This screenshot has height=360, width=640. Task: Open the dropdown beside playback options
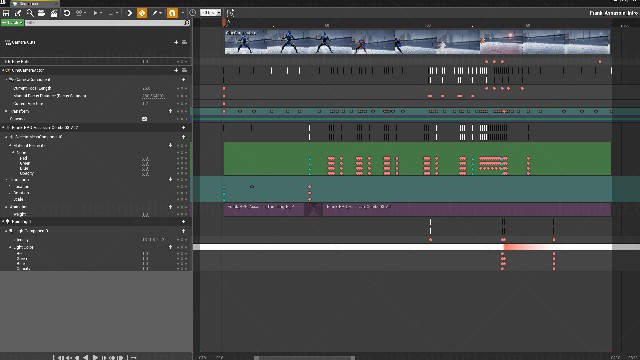(113, 13)
